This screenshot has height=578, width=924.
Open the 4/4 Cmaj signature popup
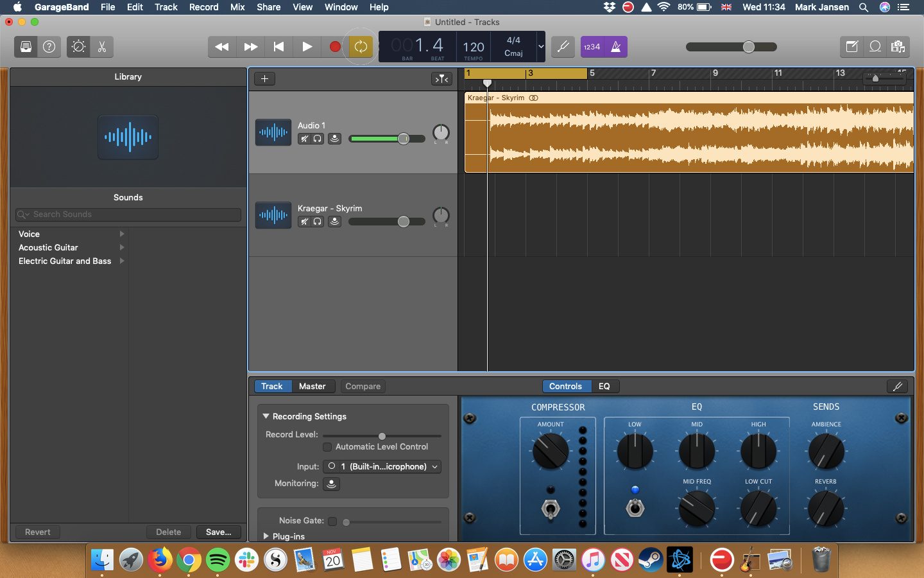(513, 47)
